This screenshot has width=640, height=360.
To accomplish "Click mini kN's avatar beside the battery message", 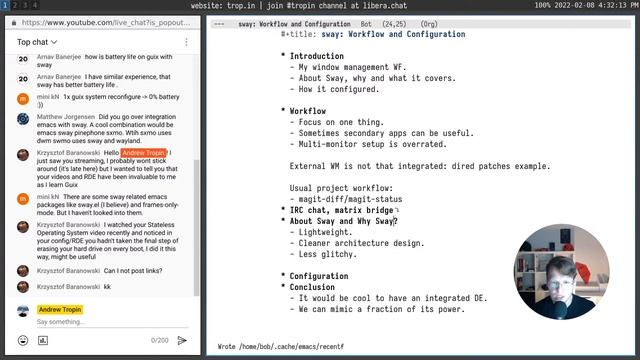I will pyautogui.click(x=23, y=99).
